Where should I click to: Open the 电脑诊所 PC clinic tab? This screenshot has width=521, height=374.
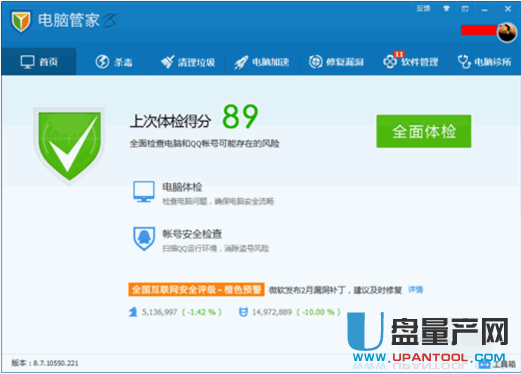coord(484,62)
